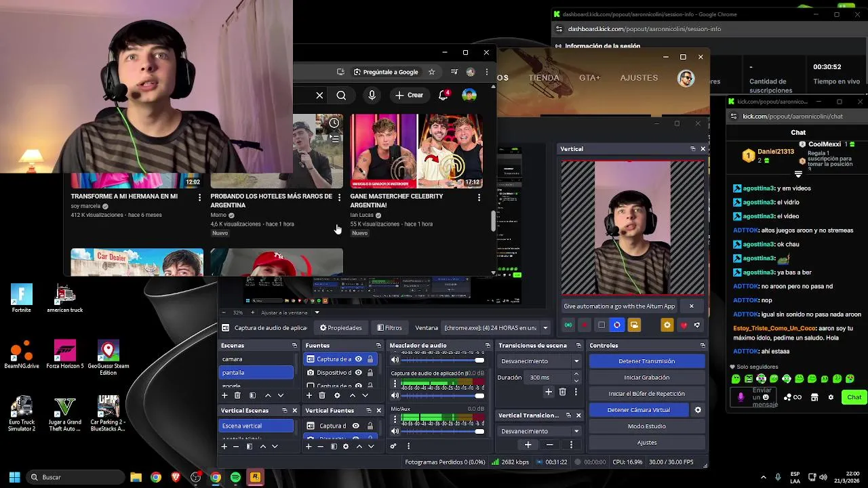This screenshot has width=868, height=488.
Task: Open Fortnite desktop shortcut
Action: point(21,299)
